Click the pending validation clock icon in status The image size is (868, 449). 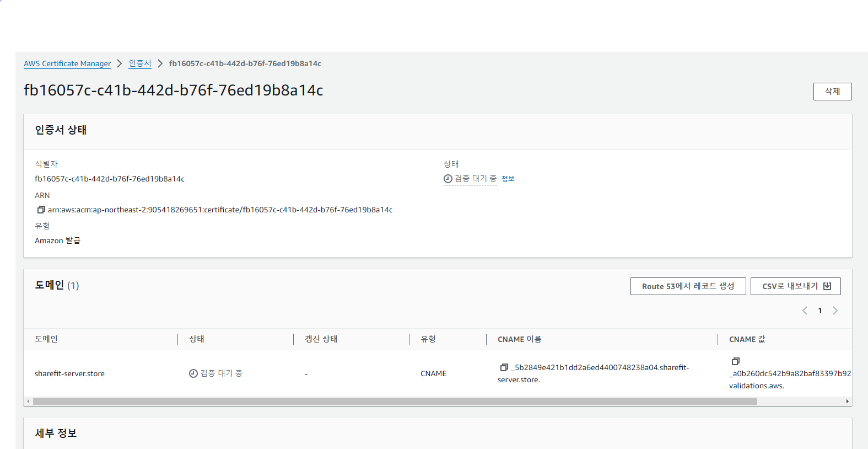[x=448, y=179]
